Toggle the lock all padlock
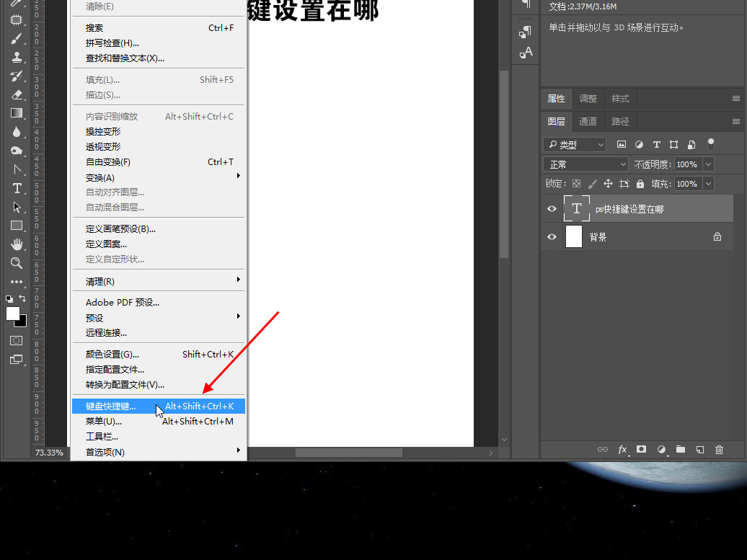747x560 pixels. pos(640,184)
